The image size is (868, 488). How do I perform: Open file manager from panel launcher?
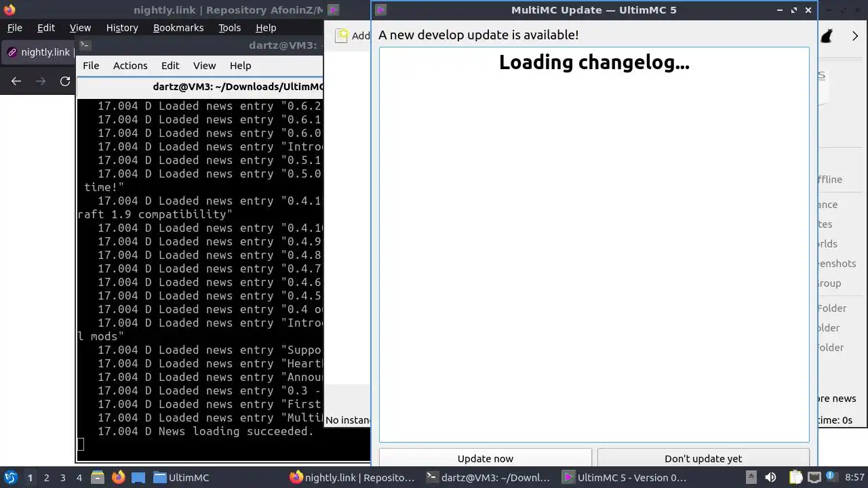[x=97, y=477]
